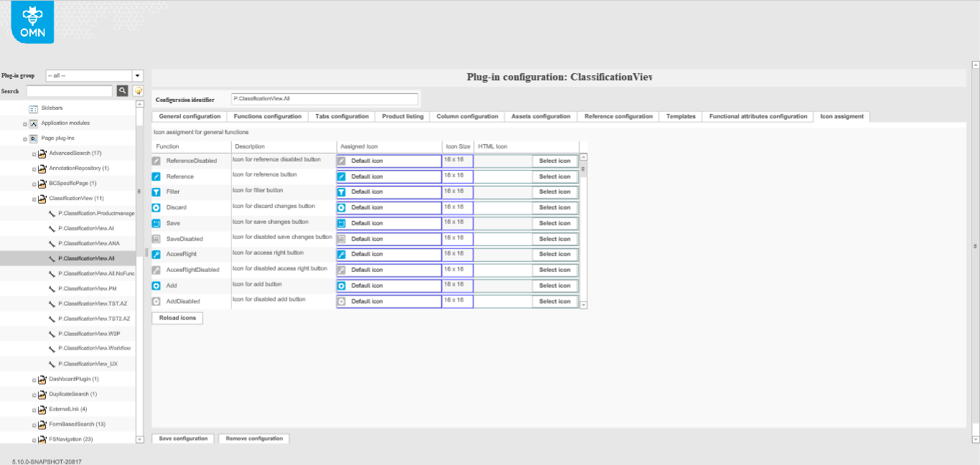Collapse the ClassificationView tree node
980x465 pixels.
pos(33,198)
